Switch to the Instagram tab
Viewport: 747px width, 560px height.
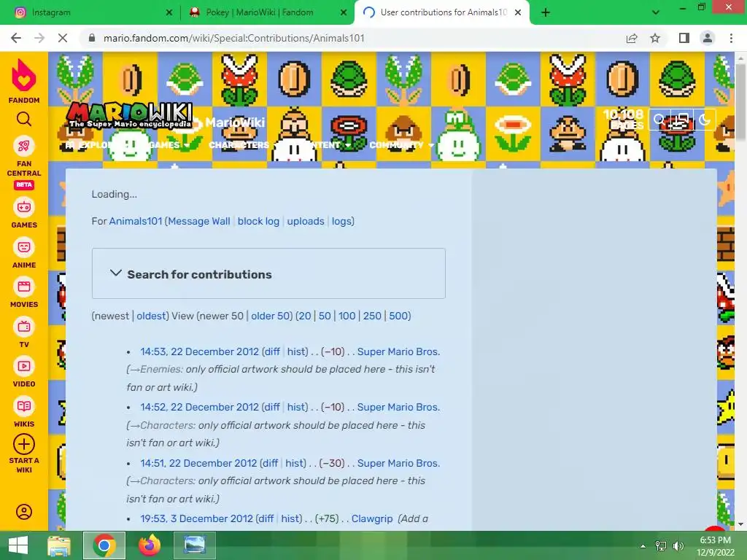[90, 12]
